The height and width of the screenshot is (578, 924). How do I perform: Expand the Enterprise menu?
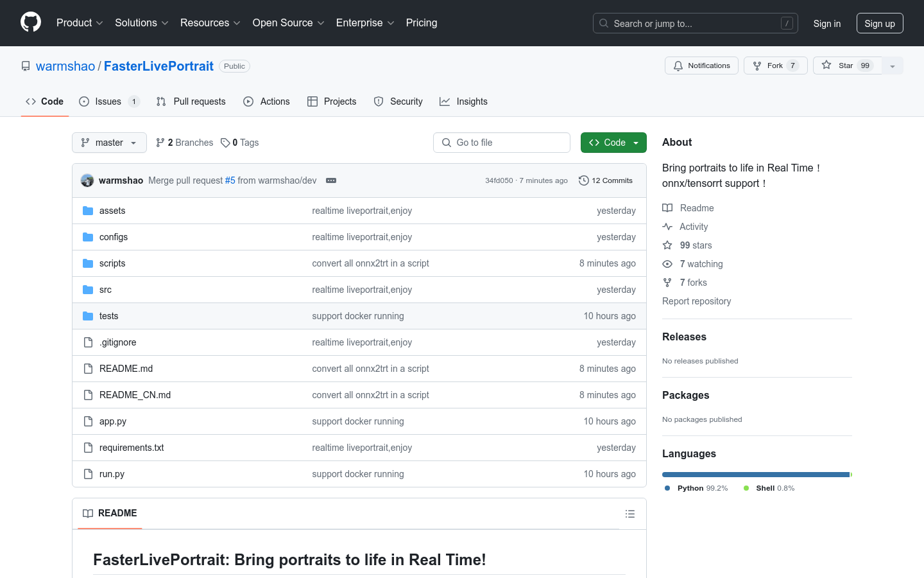click(365, 23)
